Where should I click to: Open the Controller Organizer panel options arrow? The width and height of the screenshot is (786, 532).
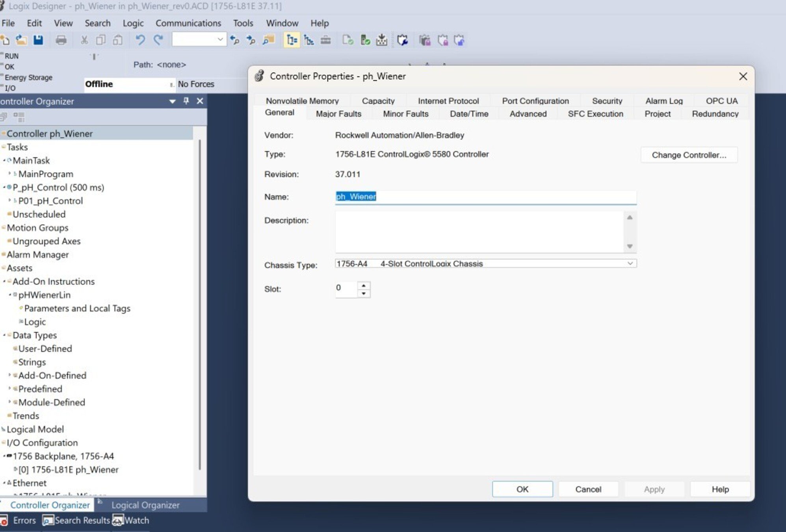172,102
